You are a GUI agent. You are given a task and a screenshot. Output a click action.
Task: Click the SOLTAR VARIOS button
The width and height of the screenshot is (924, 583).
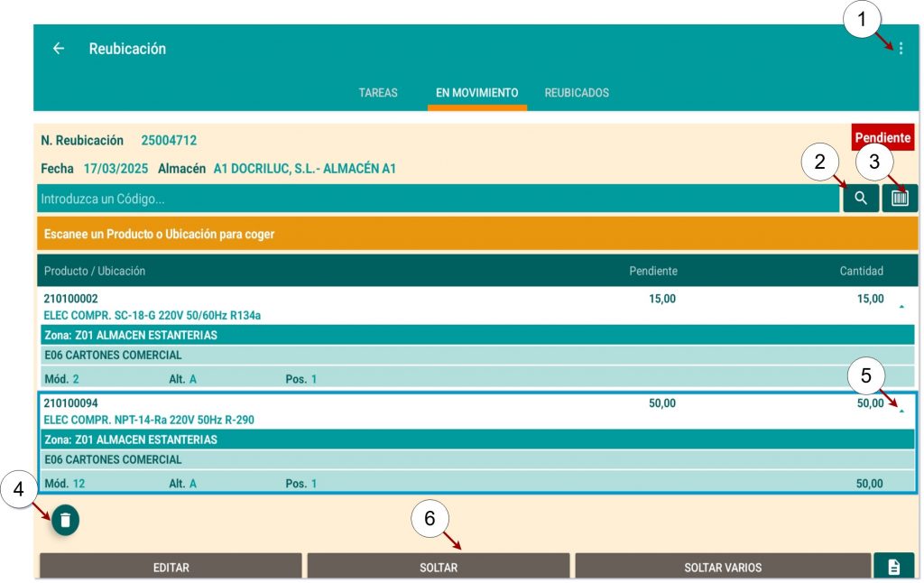click(x=722, y=567)
